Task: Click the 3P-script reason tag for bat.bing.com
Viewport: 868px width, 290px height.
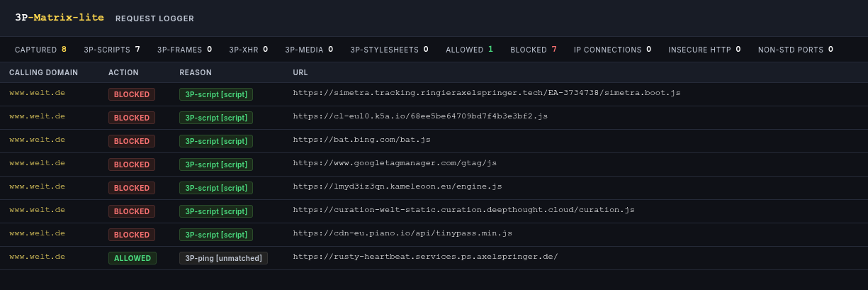Action: pos(216,141)
